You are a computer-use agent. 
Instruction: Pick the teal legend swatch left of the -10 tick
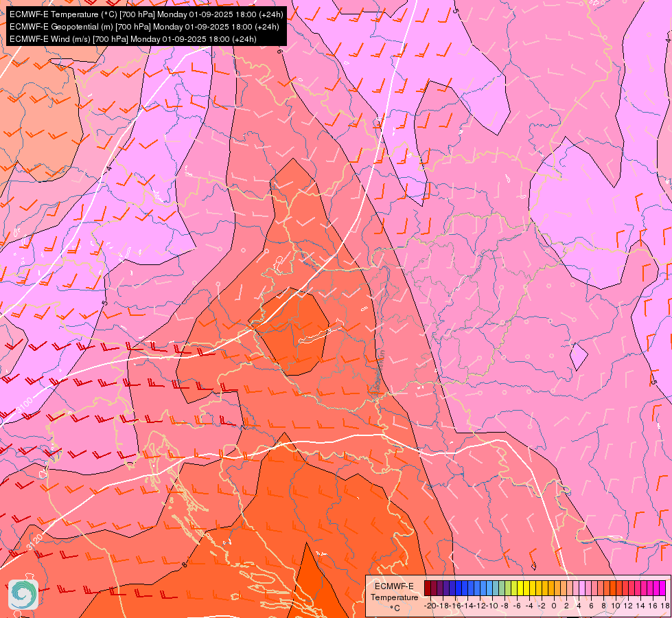click(x=496, y=588)
